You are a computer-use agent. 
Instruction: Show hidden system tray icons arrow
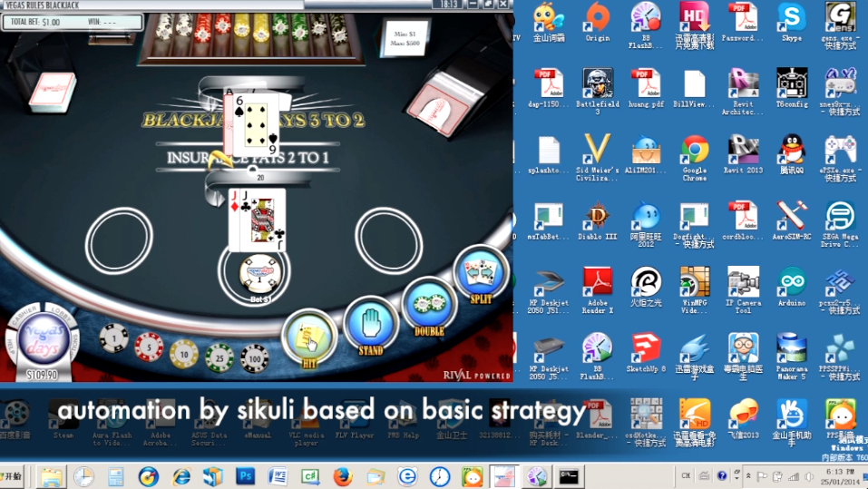pos(748,476)
